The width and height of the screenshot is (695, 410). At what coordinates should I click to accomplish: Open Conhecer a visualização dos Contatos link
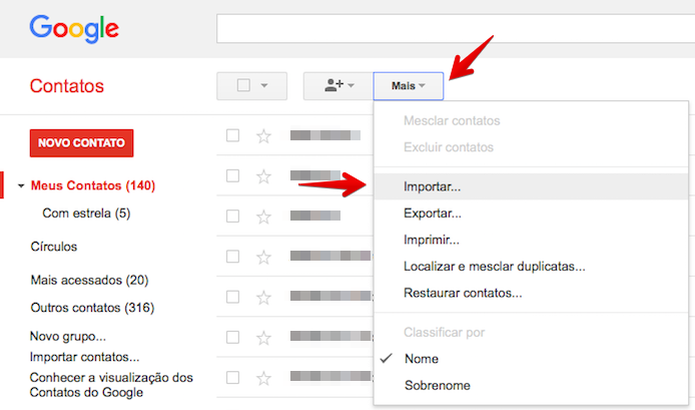(x=111, y=385)
